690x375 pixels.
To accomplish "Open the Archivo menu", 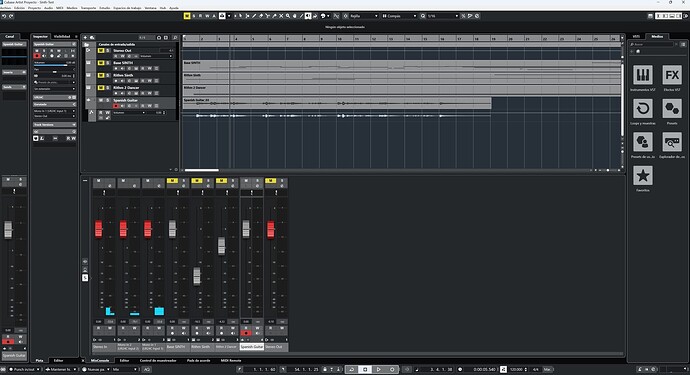I will pos(6,8).
